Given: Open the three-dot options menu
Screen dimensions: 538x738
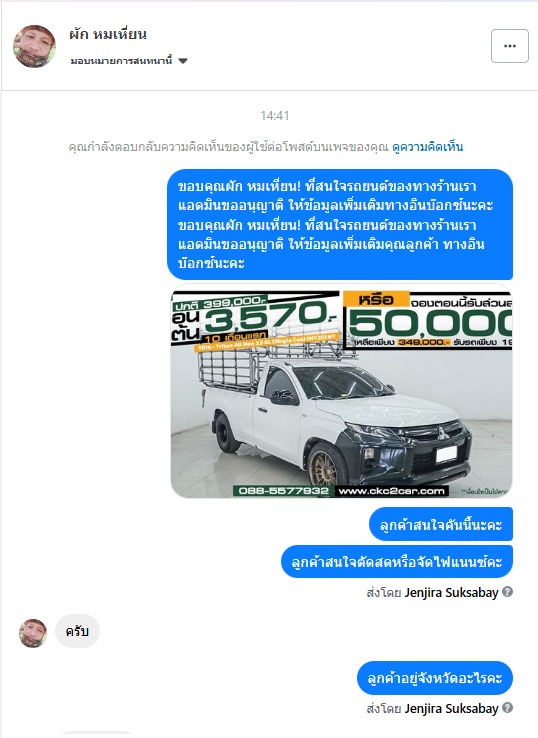Looking at the screenshot, I should (510, 46).
